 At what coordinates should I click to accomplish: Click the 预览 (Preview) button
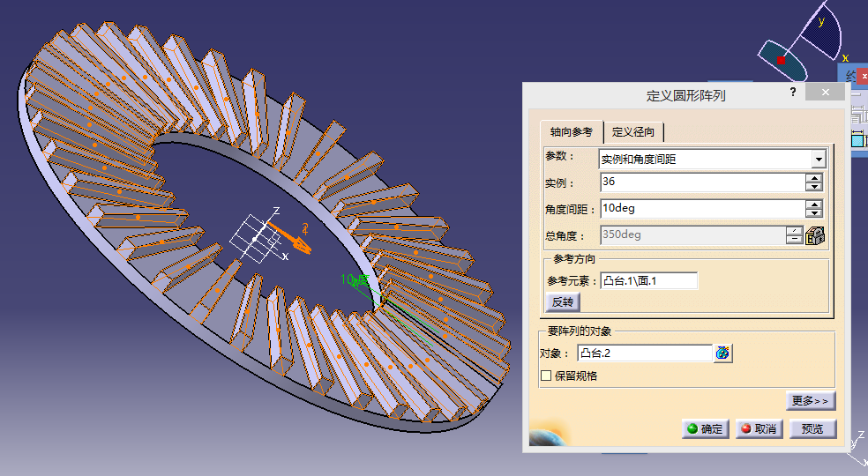[x=812, y=428]
